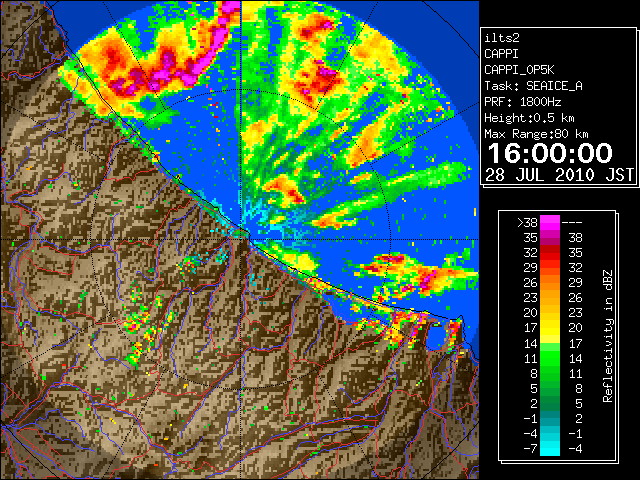Click the '-7' label at the legend bottom
This screenshot has height=480, width=640.
[x=530, y=449]
